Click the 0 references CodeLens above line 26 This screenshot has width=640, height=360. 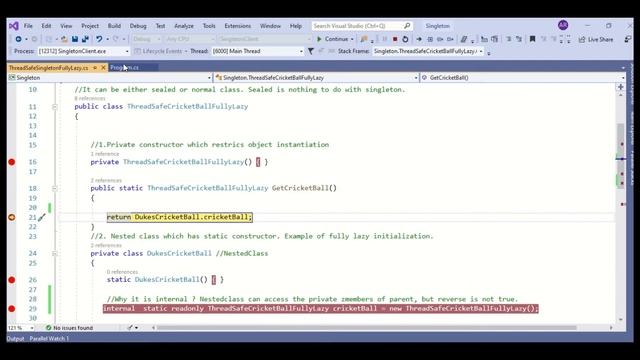point(122,272)
